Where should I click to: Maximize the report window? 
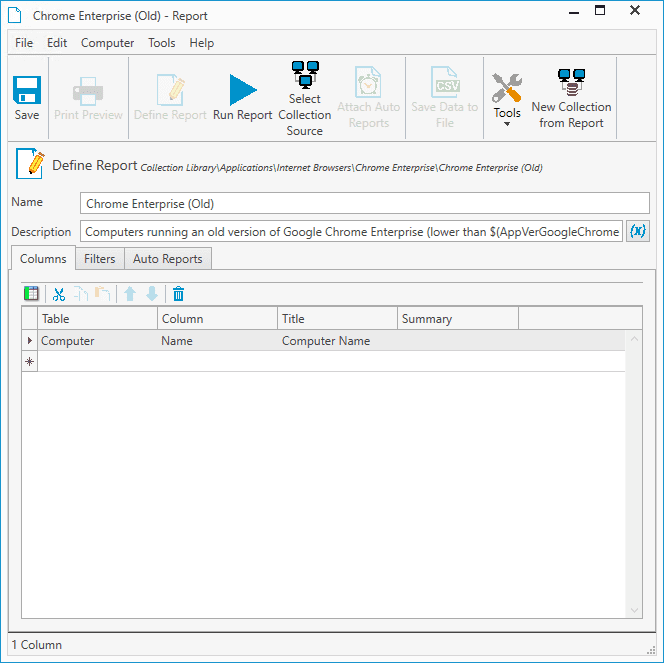600,11
